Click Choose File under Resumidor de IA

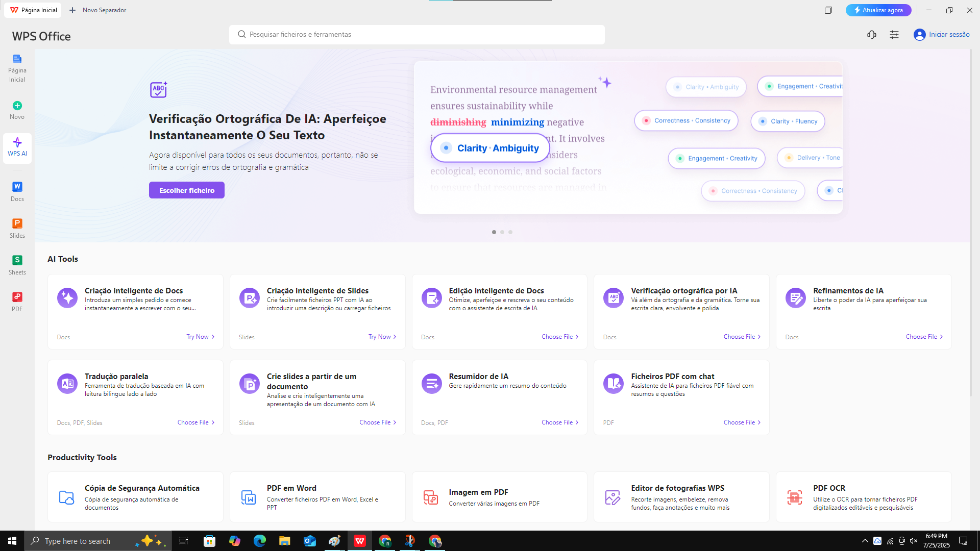click(x=560, y=422)
